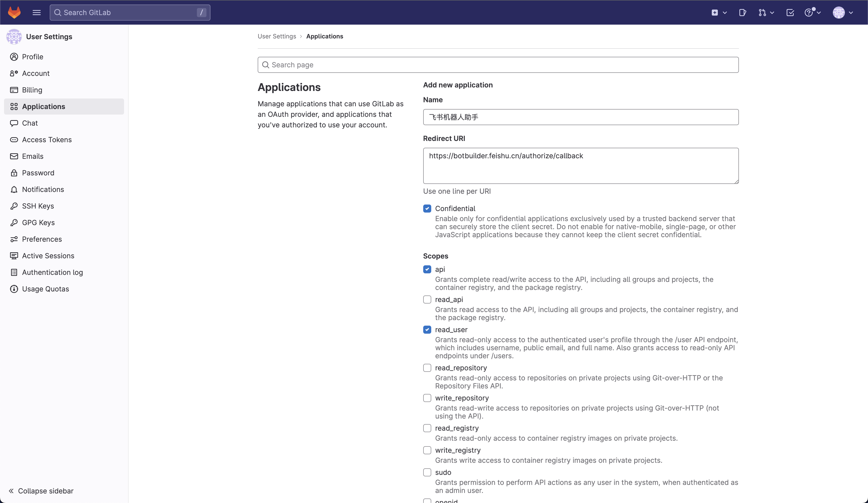Open the to-do list icon
The width and height of the screenshot is (868, 503).
click(x=790, y=12)
